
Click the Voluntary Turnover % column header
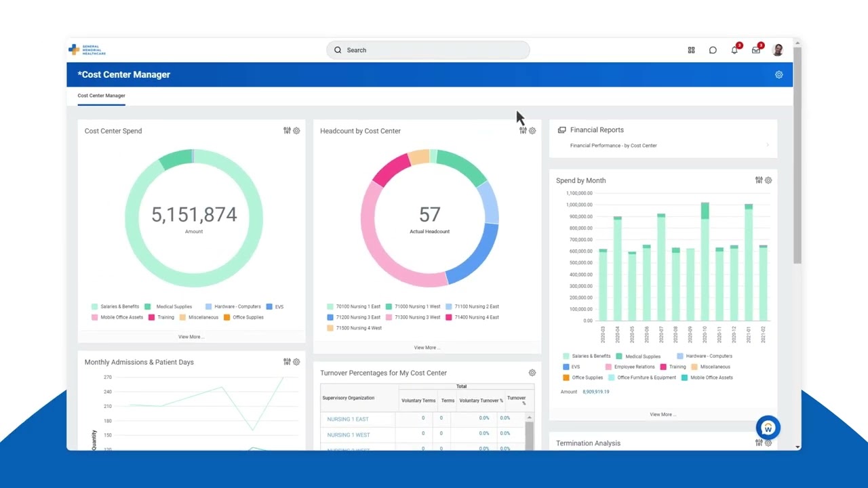481,401
